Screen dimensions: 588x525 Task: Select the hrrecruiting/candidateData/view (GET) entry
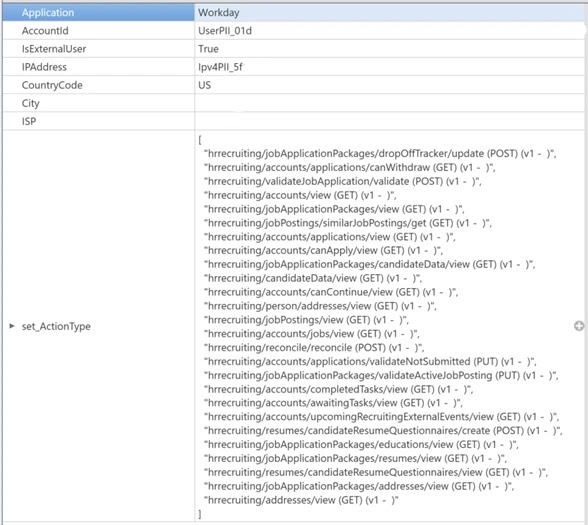click(313, 278)
